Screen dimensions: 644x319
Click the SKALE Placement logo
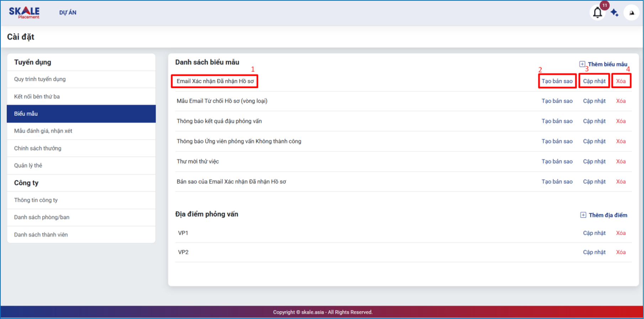[24, 12]
